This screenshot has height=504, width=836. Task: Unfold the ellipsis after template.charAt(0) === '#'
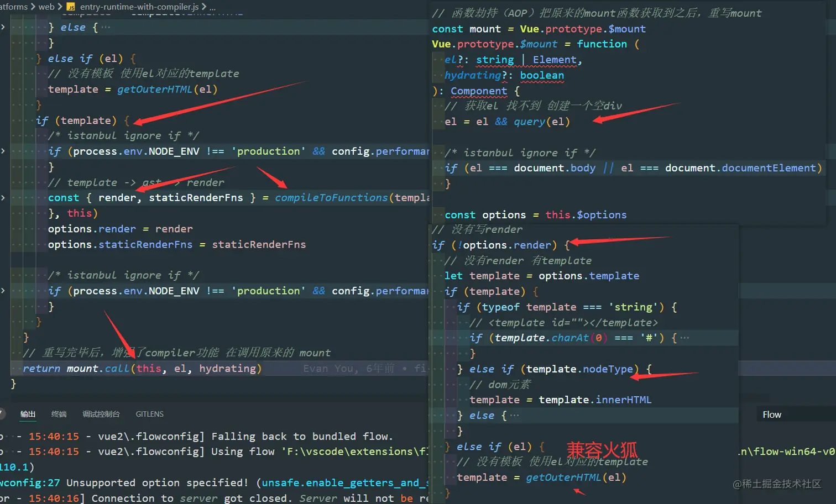click(x=685, y=338)
